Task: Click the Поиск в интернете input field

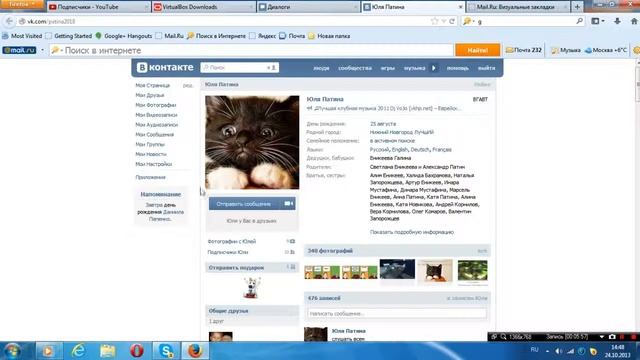Action: point(251,50)
